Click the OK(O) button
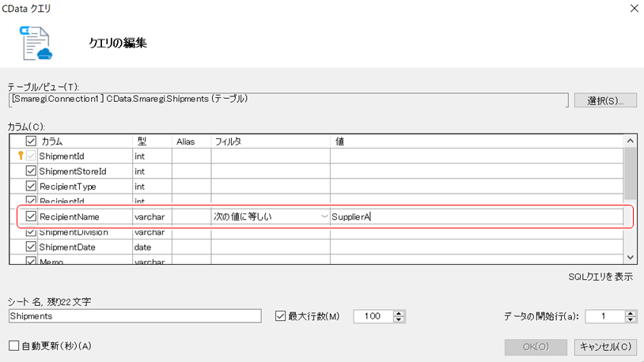 [x=536, y=347]
